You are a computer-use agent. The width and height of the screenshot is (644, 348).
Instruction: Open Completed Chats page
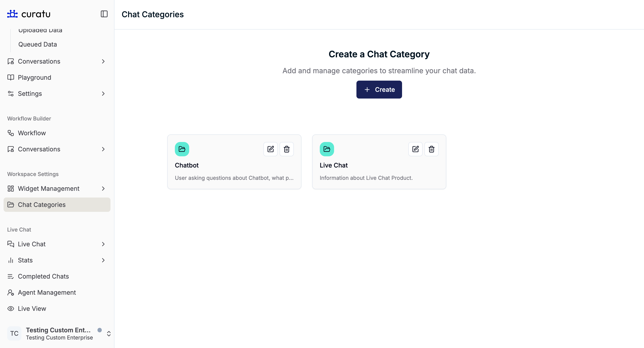point(43,276)
